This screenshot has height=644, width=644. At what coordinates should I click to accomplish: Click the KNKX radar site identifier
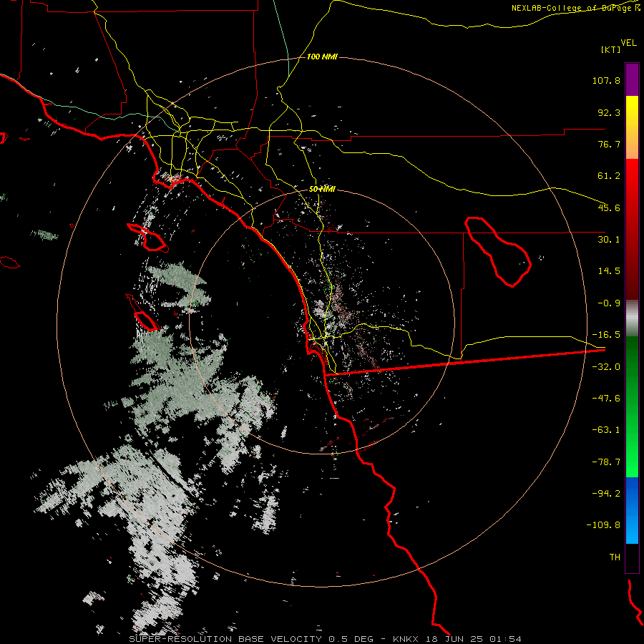click(404, 639)
